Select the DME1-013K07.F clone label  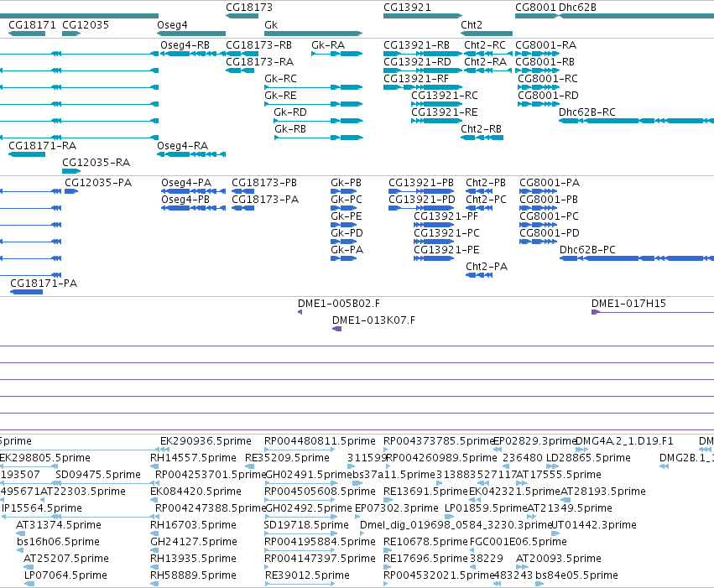(373, 320)
